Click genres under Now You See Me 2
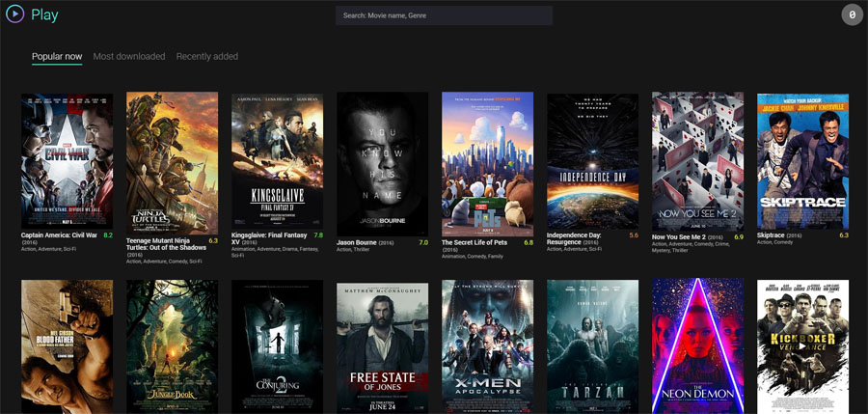Screen dimensions: 868x414 692,247
